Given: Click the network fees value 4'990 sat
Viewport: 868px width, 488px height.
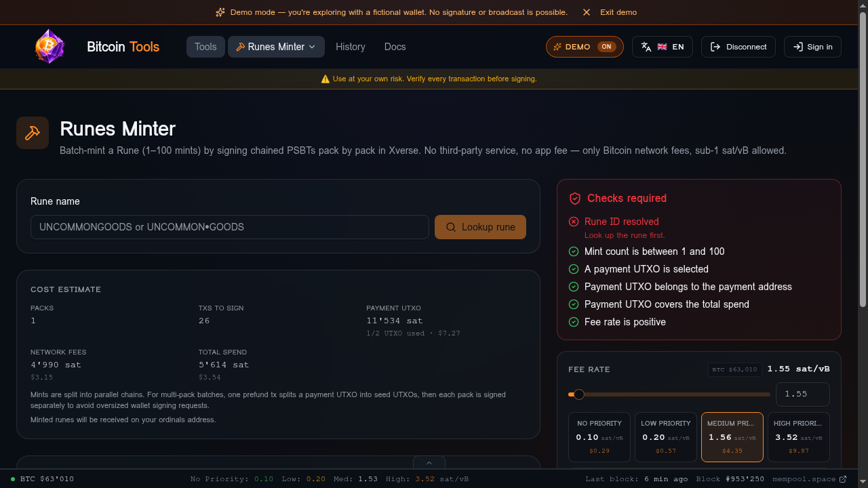Looking at the screenshot, I should coord(56,365).
